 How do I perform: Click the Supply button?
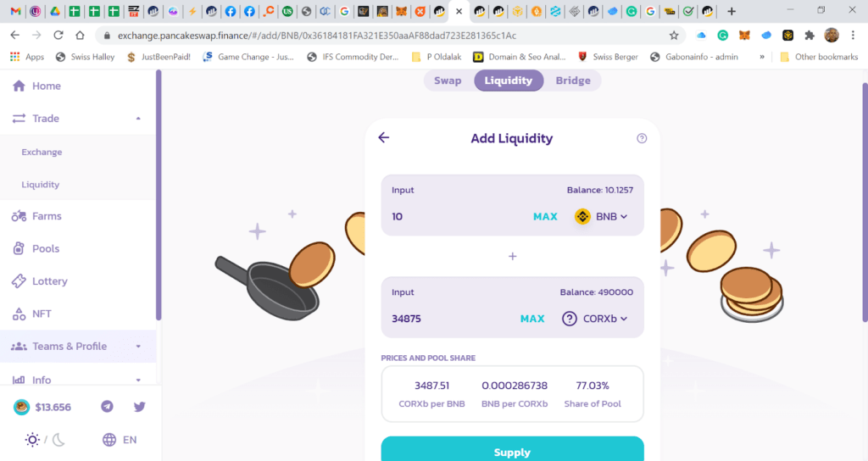(x=512, y=449)
